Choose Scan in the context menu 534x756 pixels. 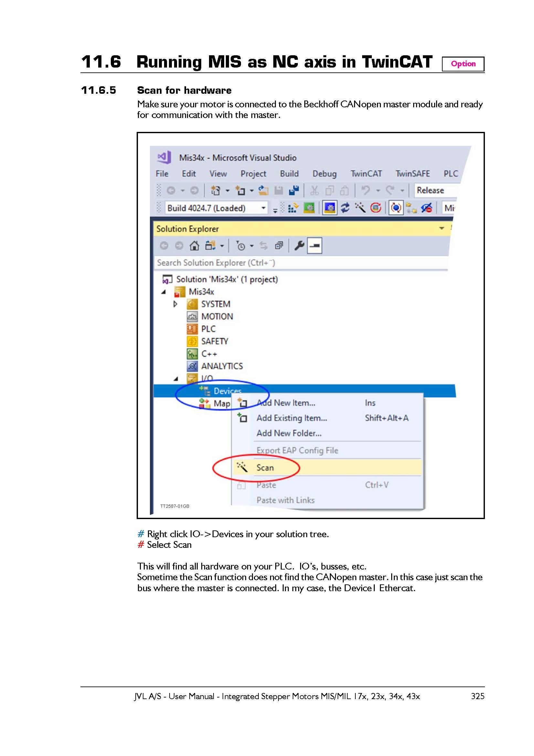coord(327,468)
